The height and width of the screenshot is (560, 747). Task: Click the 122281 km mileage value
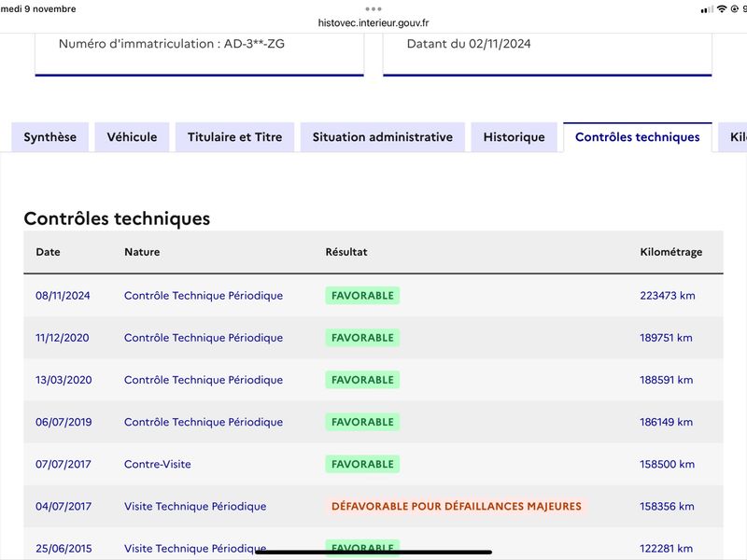click(667, 549)
